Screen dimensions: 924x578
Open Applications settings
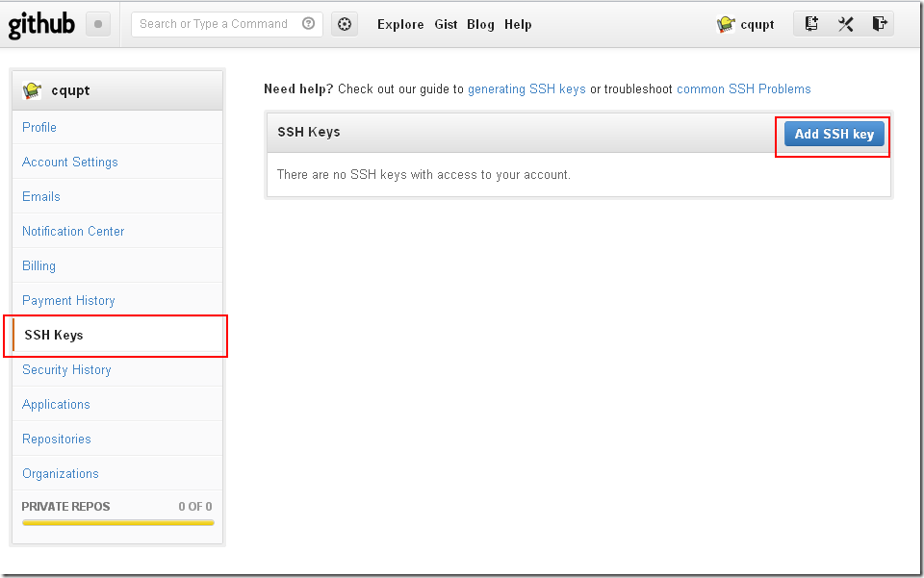point(56,404)
